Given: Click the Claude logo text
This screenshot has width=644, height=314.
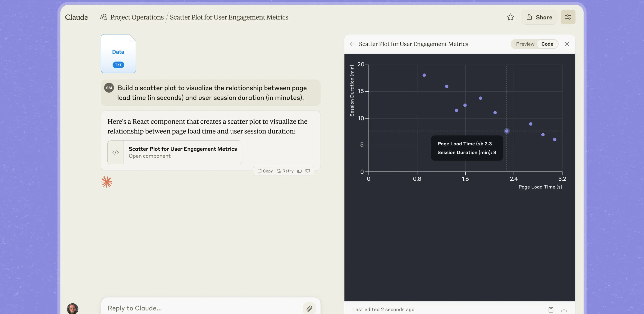Looking at the screenshot, I should click(x=77, y=17).
